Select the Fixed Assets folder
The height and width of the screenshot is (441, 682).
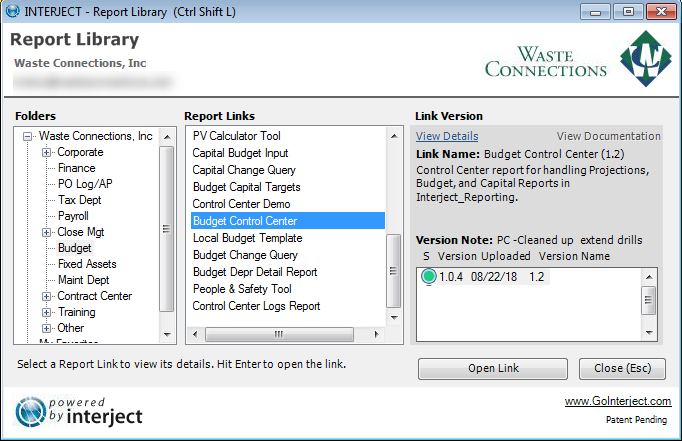click(x=87, y=264)
